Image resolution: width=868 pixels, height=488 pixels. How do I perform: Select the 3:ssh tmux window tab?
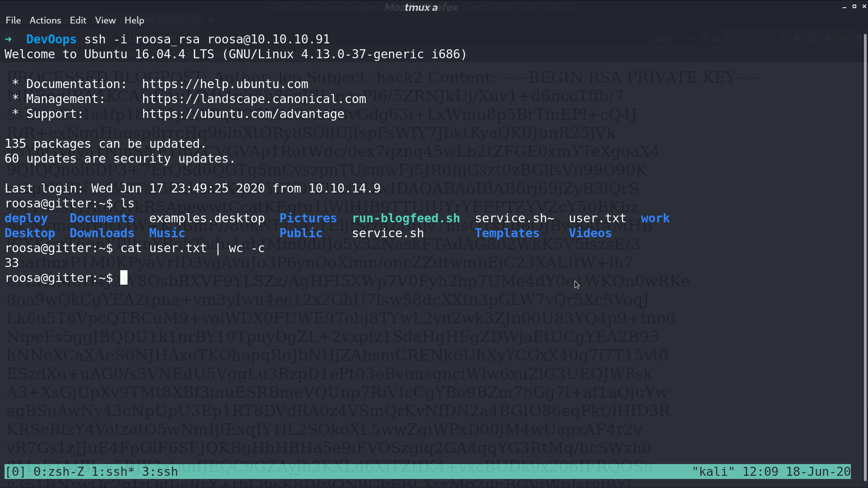tap(160, 472)
